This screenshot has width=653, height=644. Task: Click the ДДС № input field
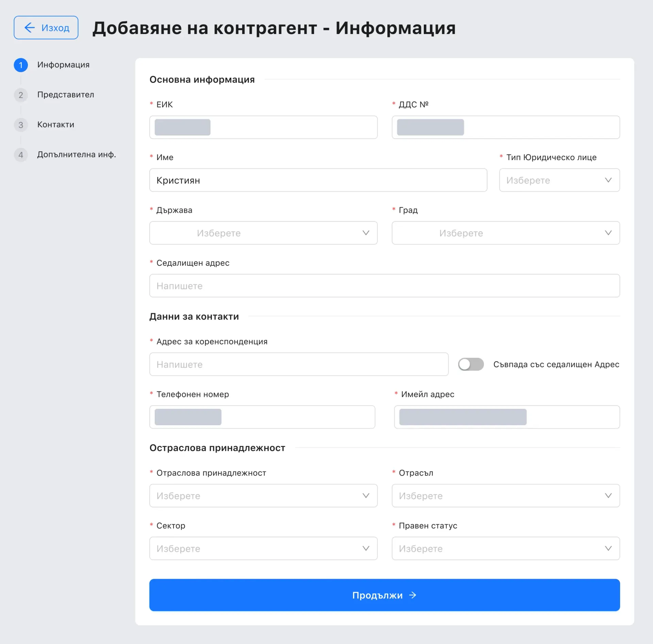[x=506, y=127]
